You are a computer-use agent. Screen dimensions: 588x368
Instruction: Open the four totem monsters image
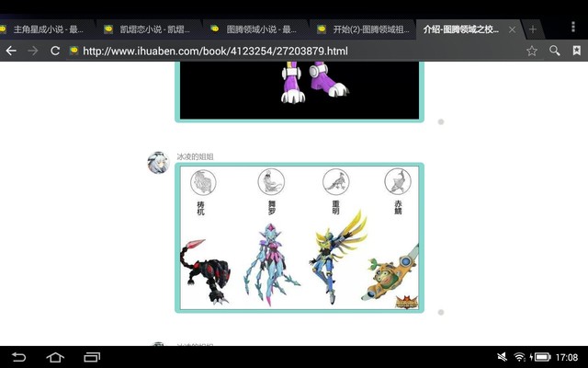tap(300, 237)
